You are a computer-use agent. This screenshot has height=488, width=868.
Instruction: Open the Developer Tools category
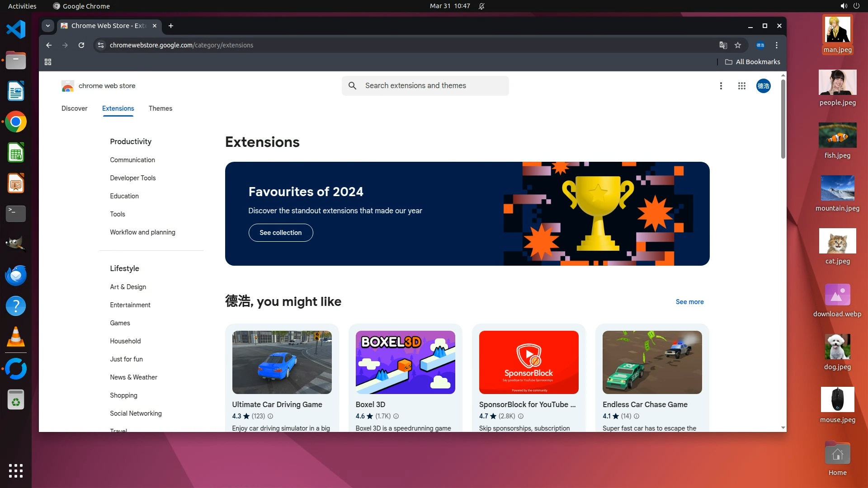pos(132,178)
